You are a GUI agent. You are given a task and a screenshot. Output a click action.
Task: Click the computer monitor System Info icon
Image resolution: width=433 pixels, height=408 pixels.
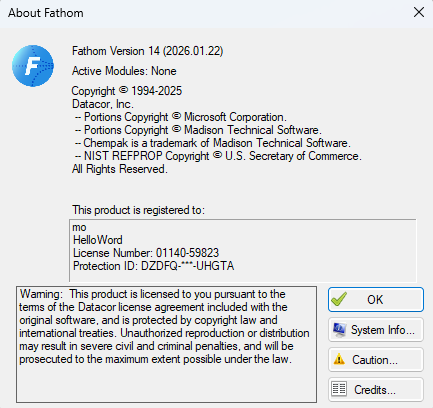pyautogui.click(x=340, y=330)
